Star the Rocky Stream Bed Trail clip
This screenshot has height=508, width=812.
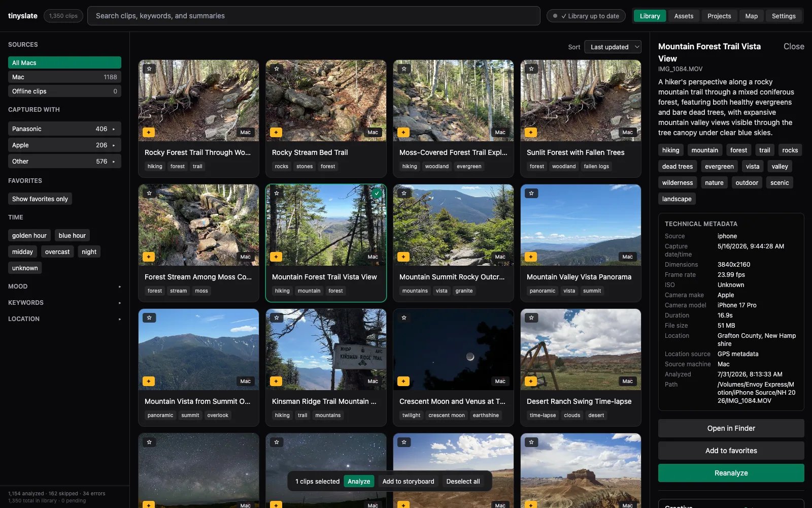click(277, 69)
